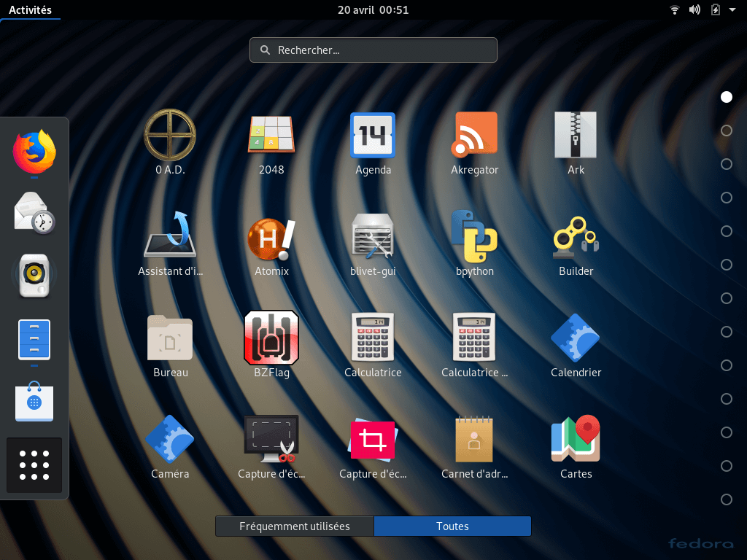Image resolution: width=747 pixels, height=560 pixels.
Task: Launch the 0 A.D. game
Action: (170, 136)
